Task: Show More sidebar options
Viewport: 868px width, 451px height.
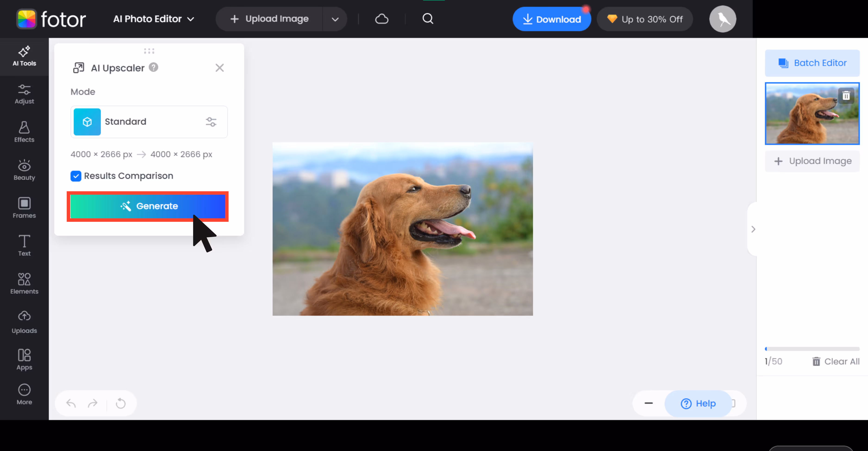Action: pyautogui.click(x=24, y=395)
